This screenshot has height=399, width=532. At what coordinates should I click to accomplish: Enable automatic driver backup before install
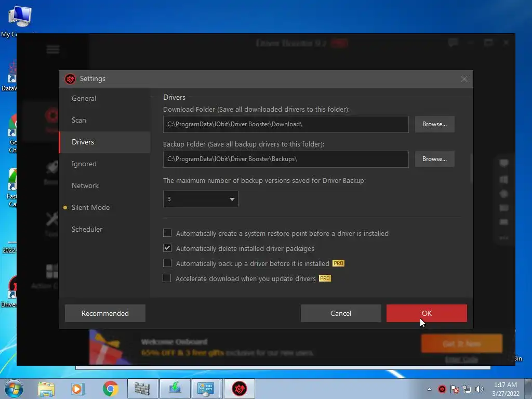[167, 263]
